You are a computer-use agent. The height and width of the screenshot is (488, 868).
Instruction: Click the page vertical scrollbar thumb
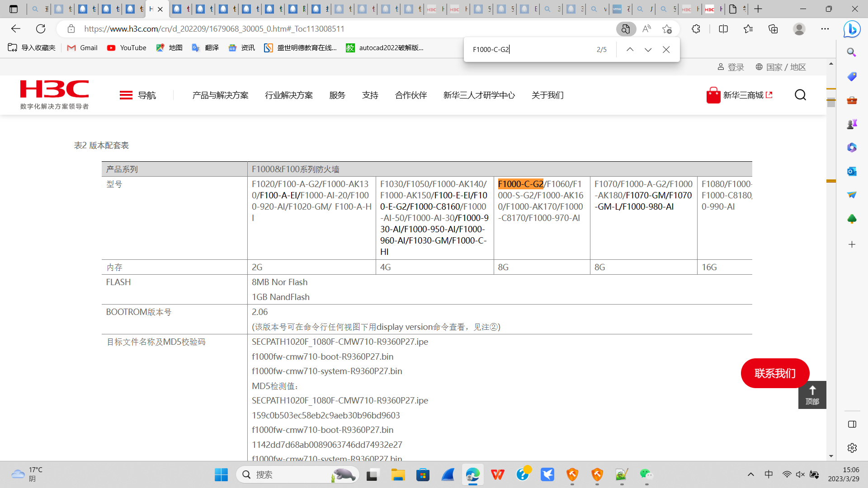pyautogui.click(x=831, y=102)
